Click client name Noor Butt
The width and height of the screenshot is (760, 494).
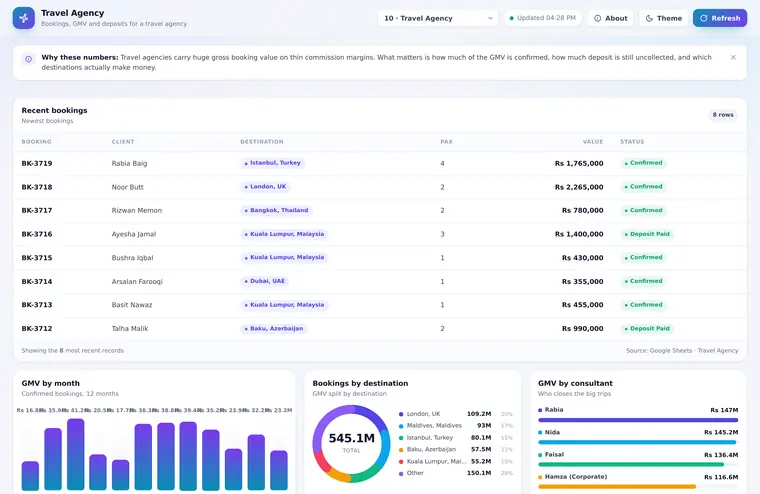[127, 187]
